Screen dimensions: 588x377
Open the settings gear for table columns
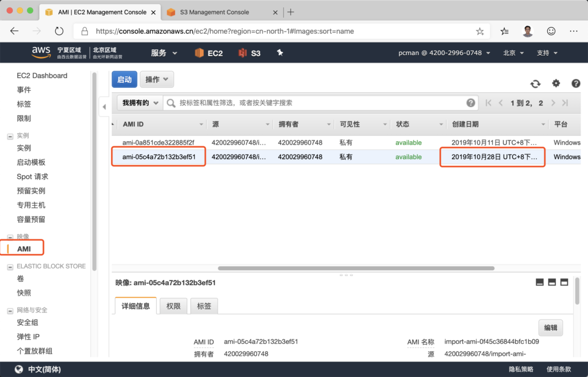coord(556,83)
